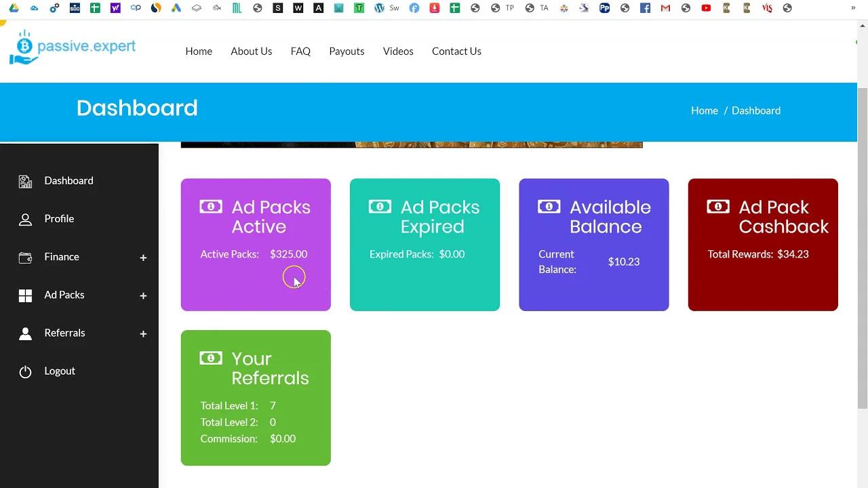Click the Profile person icon
This screenshot has width=868, height=488.
pyautogui.click(x=25, y=220)
